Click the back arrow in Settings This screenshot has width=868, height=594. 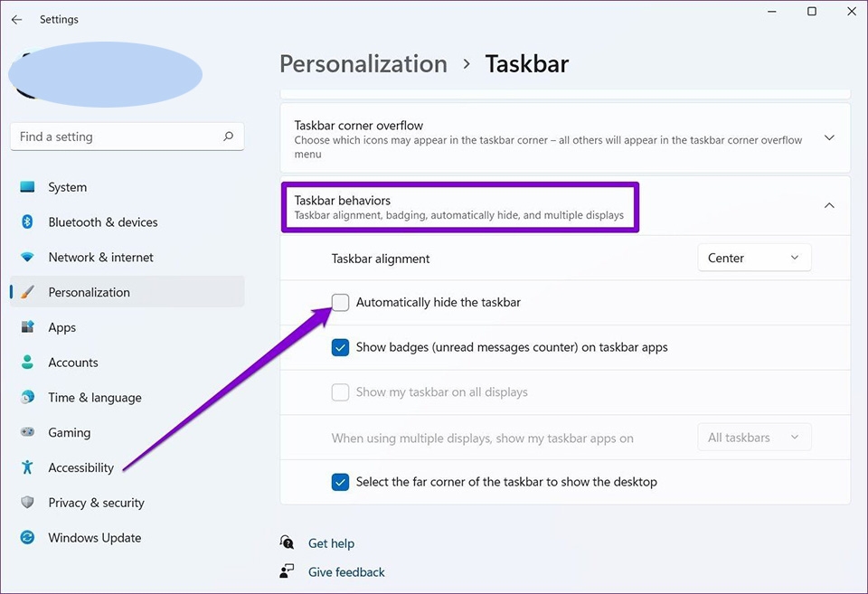coord(16,19)
